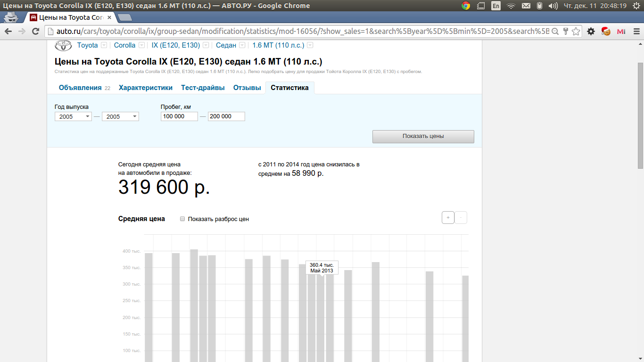Image resolution: width=644 pixels, height=362 pixels.
Task: Click the Corolla breadcrumb link
Action: click(125, 45)
